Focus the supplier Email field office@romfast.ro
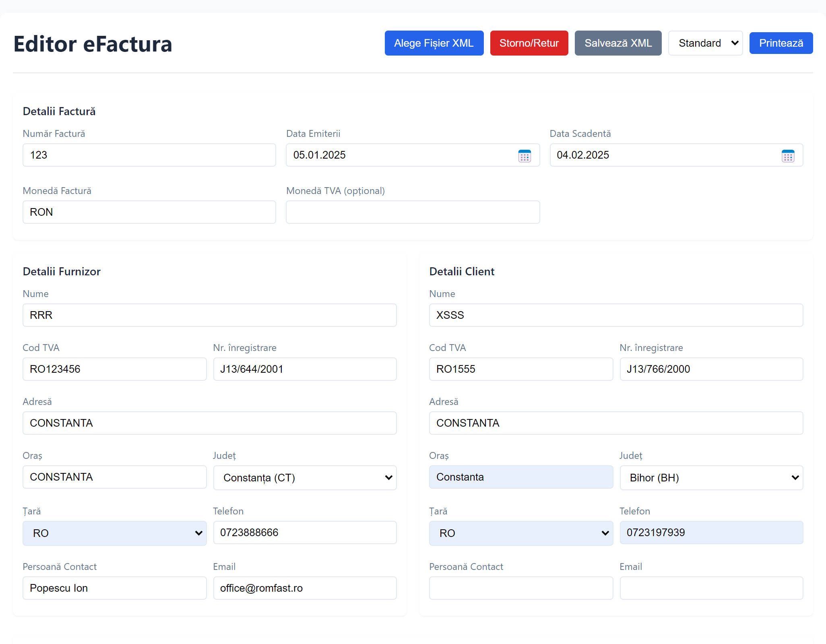The height and width of the screenshot is (644, 826). pos(305,588)
